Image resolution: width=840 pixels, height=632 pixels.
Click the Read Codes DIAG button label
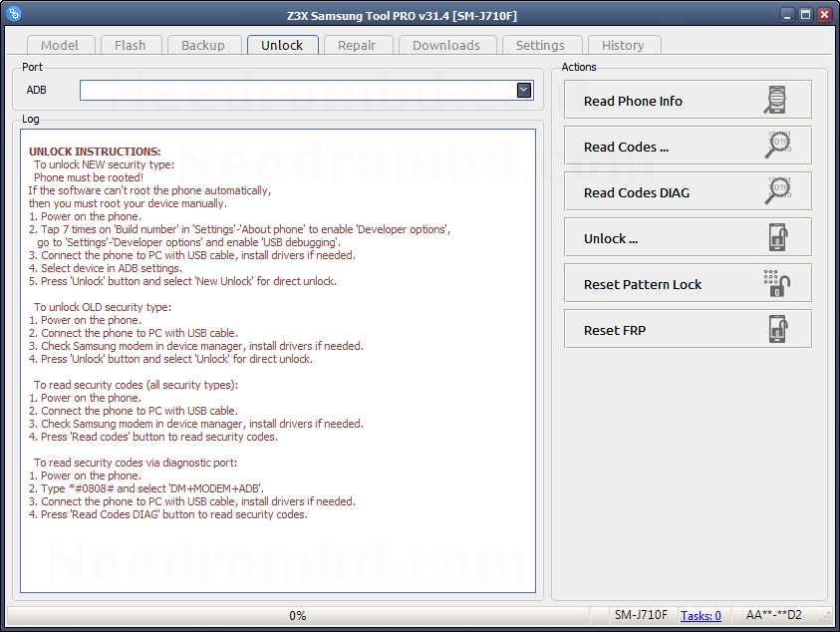[637, 192]
